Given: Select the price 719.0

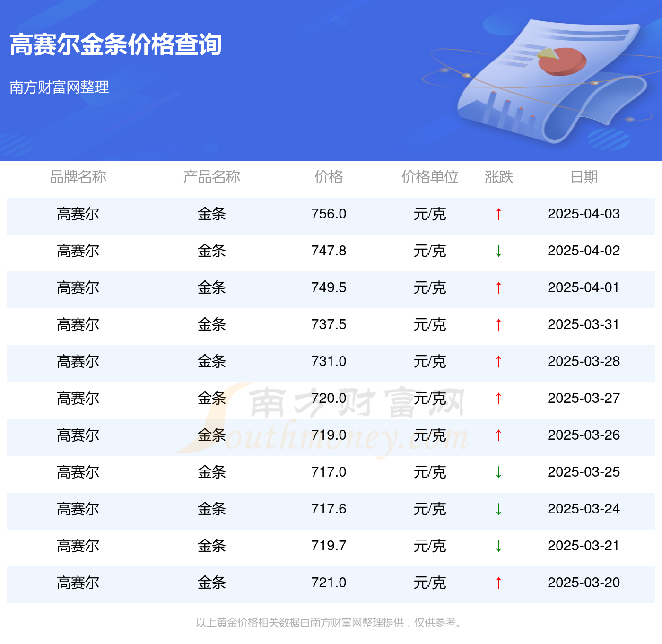Looking at the screenshot, I should coord(329,435).
